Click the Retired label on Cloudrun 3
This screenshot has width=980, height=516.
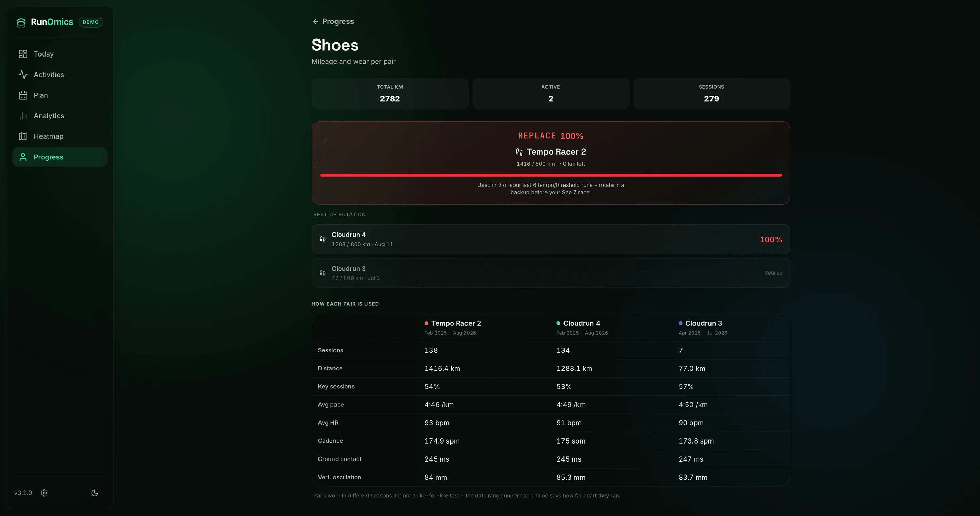tap(773, 273)
